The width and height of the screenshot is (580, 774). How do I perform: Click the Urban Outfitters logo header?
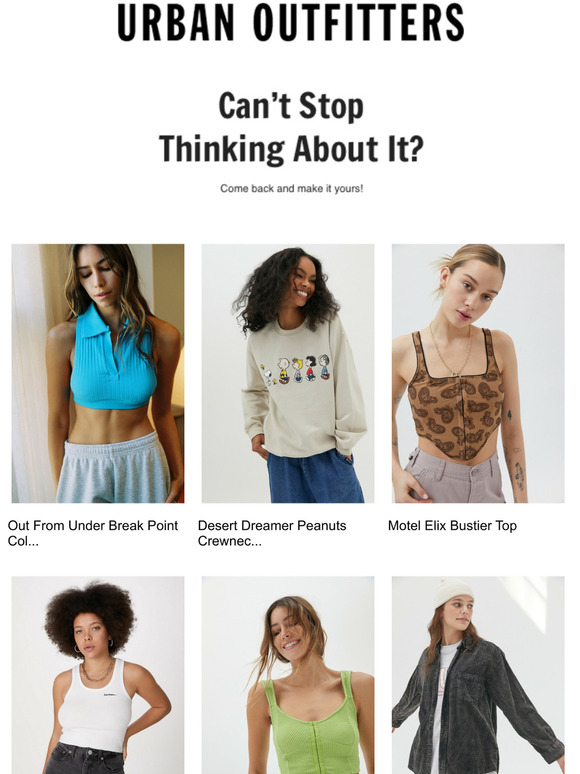(x=290, y=23)
